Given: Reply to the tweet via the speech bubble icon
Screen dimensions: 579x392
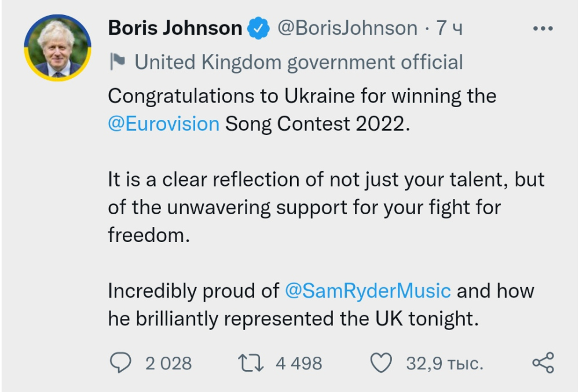Looking at the screenshot, I should coord(120,363).
